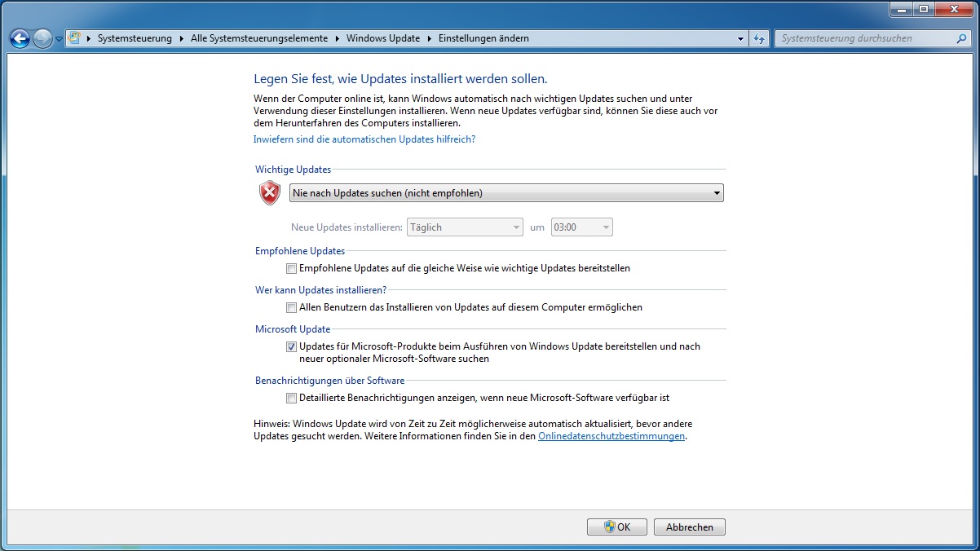The width and height of the screenshot is (980, 551).
Task: Enable 'Detaillierte Benachrichtigungen anzeigen' checkbox
Action: (x=291, y=399)
